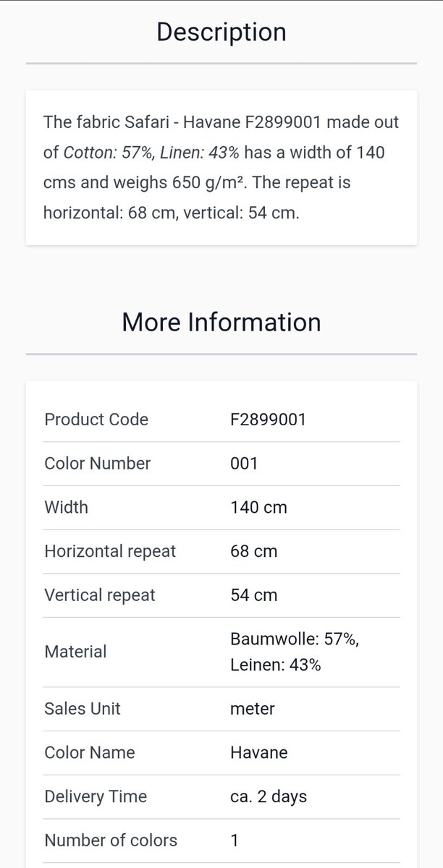Click F2899001 value in Product Code row

coord(268,420)
